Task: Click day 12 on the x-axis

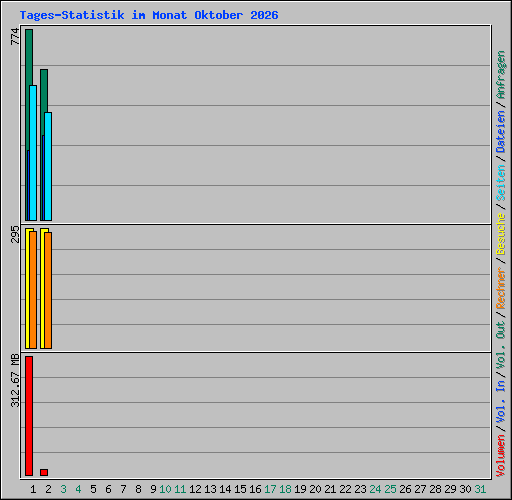Action: pyautogui.click(x=195, y=489)
